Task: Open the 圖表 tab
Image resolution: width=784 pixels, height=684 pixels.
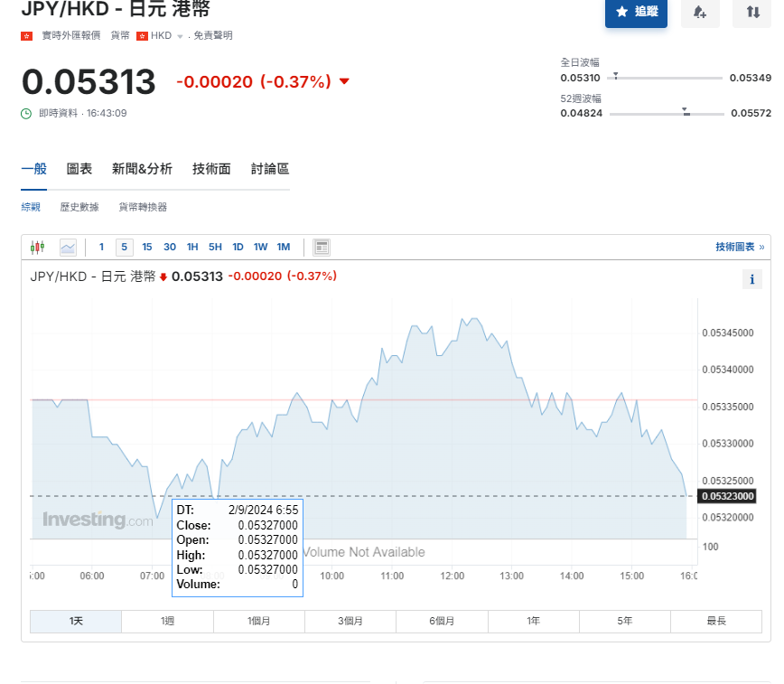Action: point(79,169)
